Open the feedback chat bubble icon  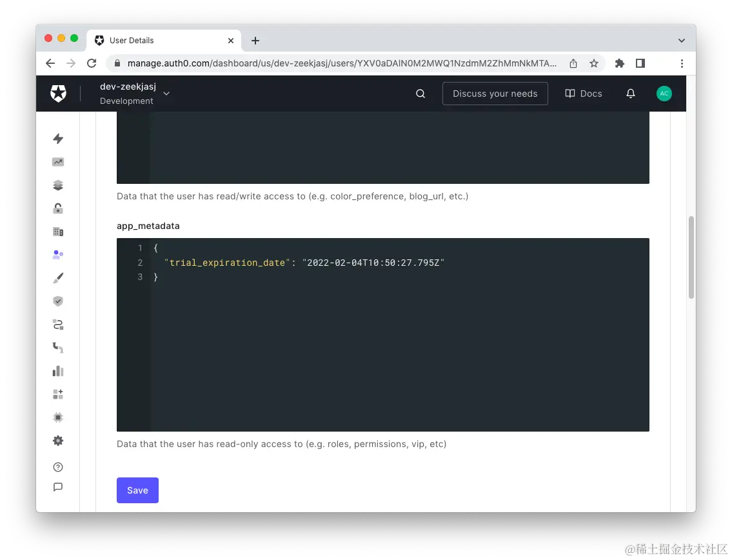(58, 487)
